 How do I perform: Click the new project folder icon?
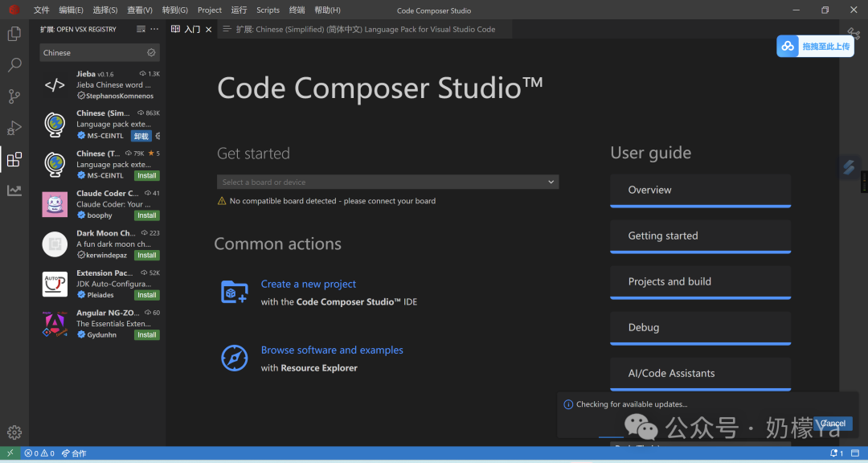[235, 293]
